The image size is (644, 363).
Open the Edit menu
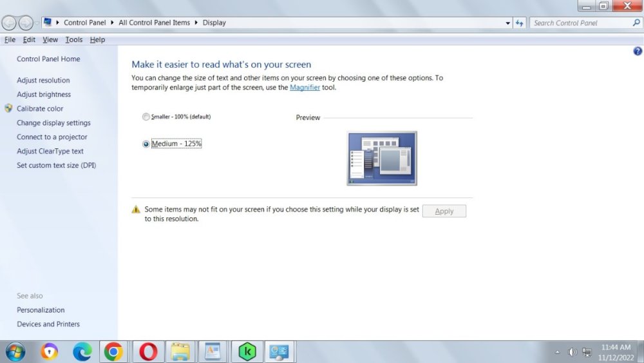29,39
